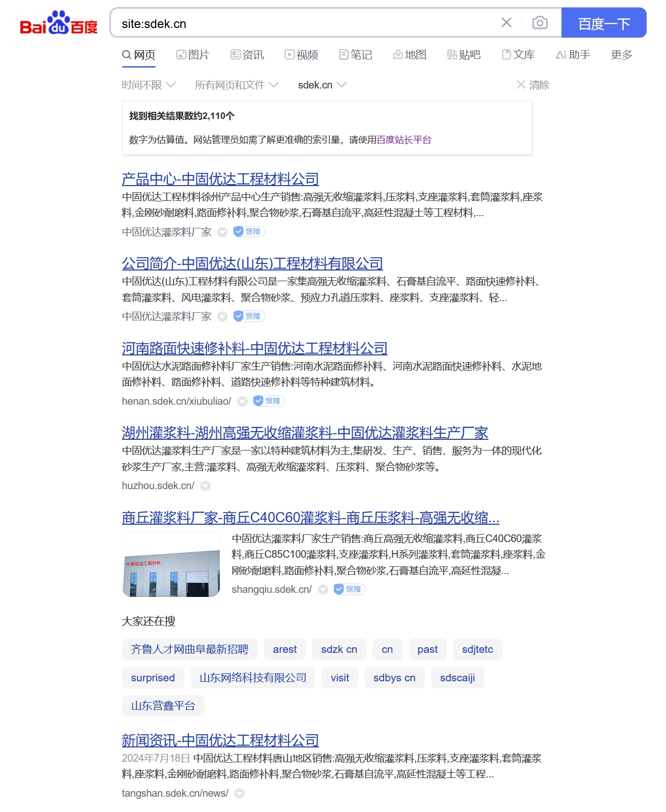This screenshot has height=812, width=666.
Task: Click the arrow icon beside henan.sdek.cn URL
Action: [x=243, y=402]
